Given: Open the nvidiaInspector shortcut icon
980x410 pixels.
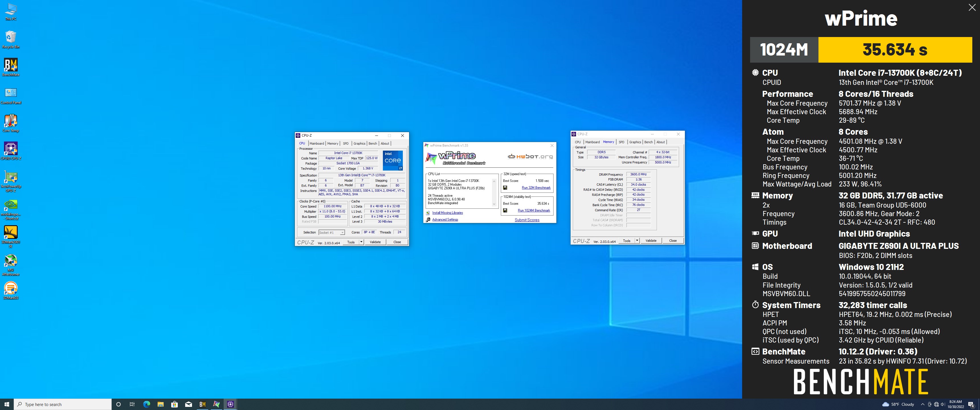Looking at the screenshot, I should (11, 210).
